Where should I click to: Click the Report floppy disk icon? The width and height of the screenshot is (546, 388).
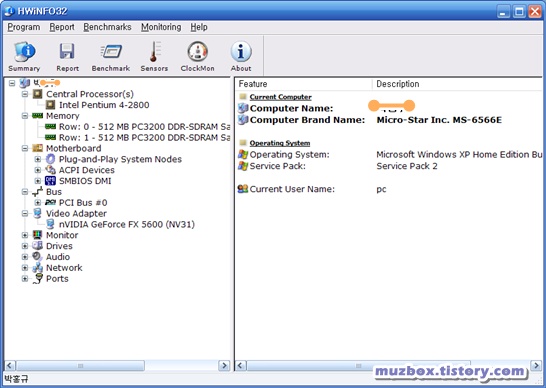(x=67, y=52)
